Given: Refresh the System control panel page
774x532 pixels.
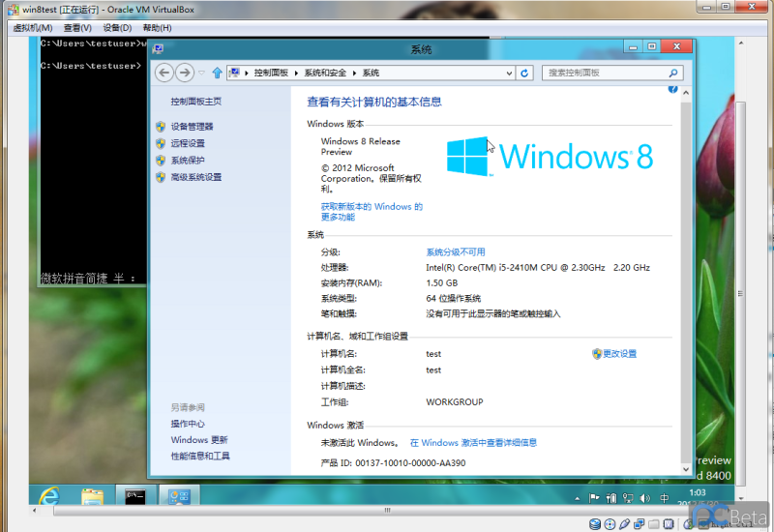Looking at the screenshot, I should (524, 74).
